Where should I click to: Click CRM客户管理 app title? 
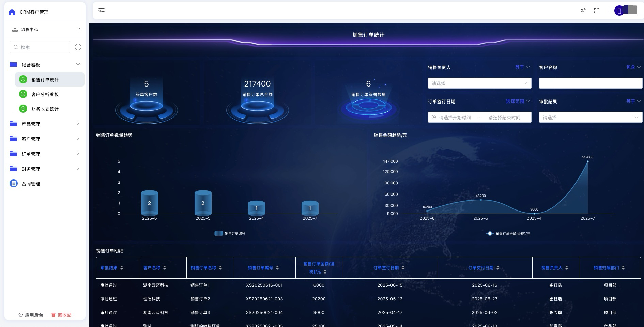(x=34, y=12)
